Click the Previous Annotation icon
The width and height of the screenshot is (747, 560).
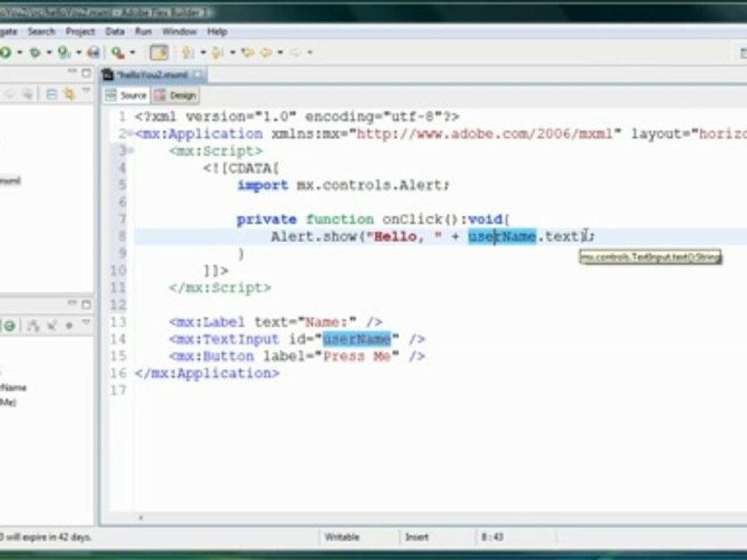pos(217,52)
